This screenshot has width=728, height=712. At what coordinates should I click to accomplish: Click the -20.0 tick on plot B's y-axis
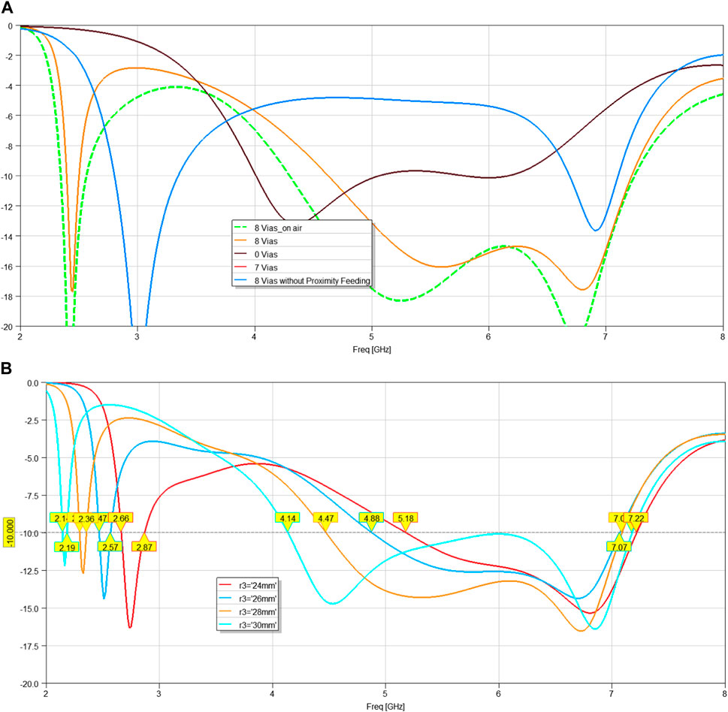tap(31, 683)
